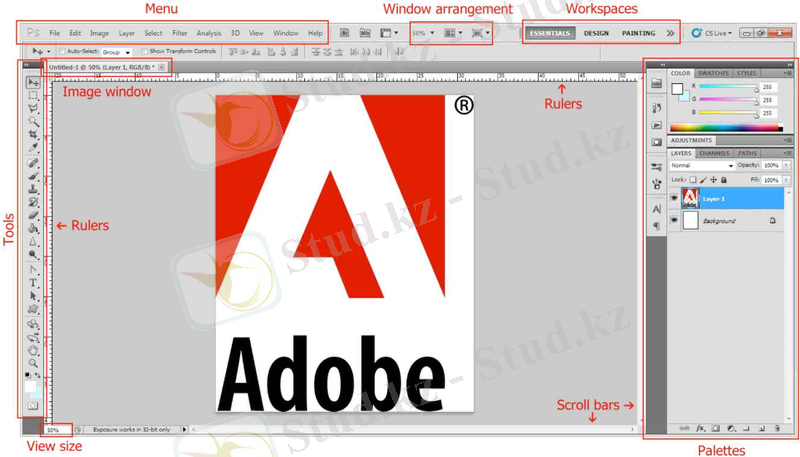This screenshot has height=457, width=800.
Task: Select the Rectangular Marquee tool
Action: [x=33, y=95]
